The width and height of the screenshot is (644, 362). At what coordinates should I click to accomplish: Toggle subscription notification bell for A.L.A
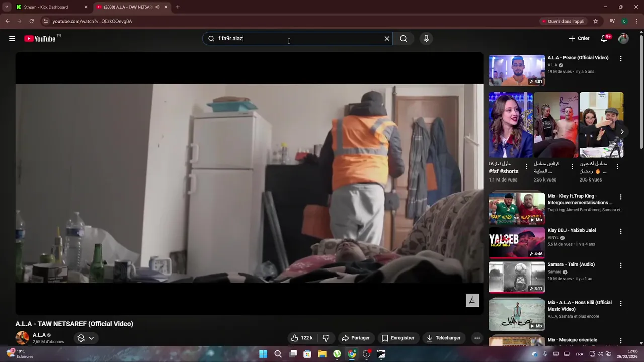(81, 338)
